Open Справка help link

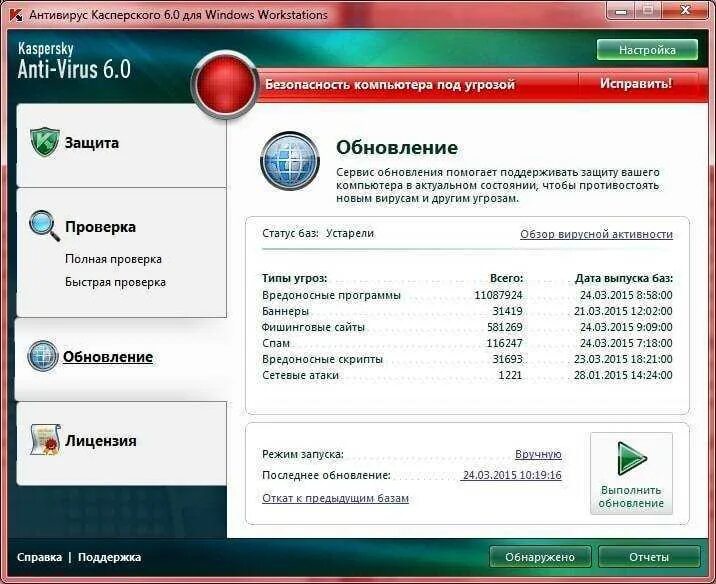(x=39, y=557)
